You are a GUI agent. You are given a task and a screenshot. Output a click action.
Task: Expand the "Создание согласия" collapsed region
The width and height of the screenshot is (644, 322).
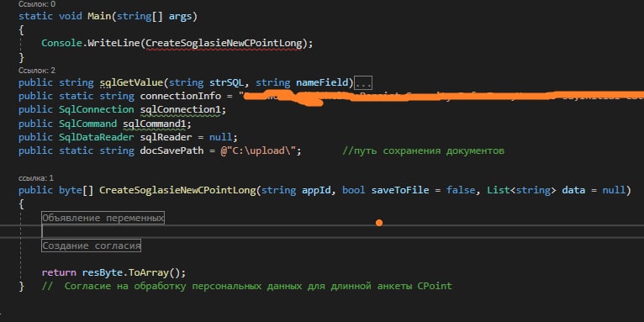[91, 245]
